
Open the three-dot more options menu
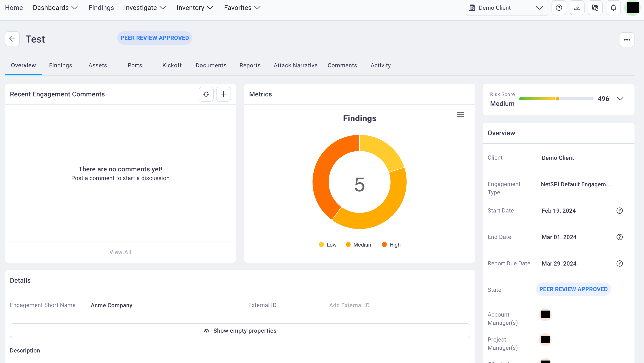pos(627,39)
